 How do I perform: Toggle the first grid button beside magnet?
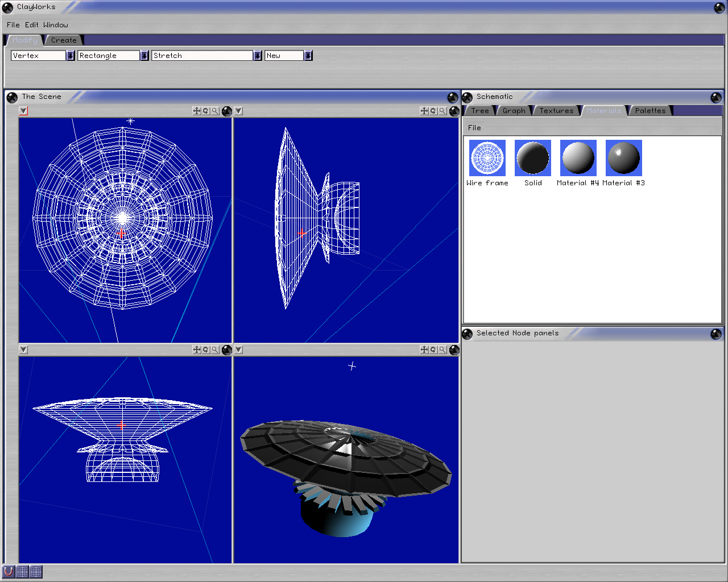coord(22,571)
